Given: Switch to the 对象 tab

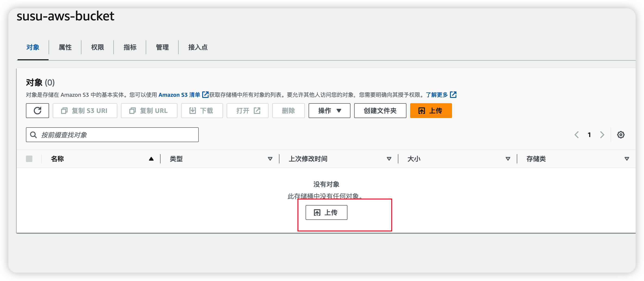Looking at the screenshot, I should point(33,47).
